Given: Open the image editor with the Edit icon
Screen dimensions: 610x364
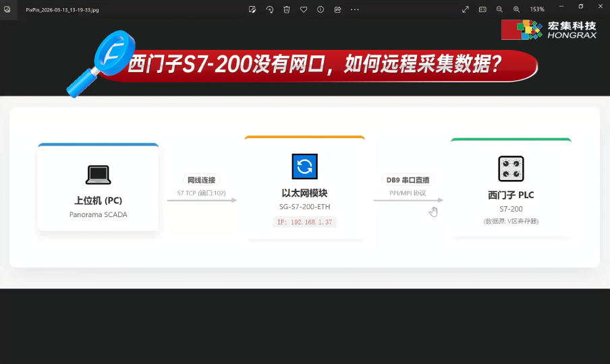Looking at the screenshot, I should [x=252, y=9].
